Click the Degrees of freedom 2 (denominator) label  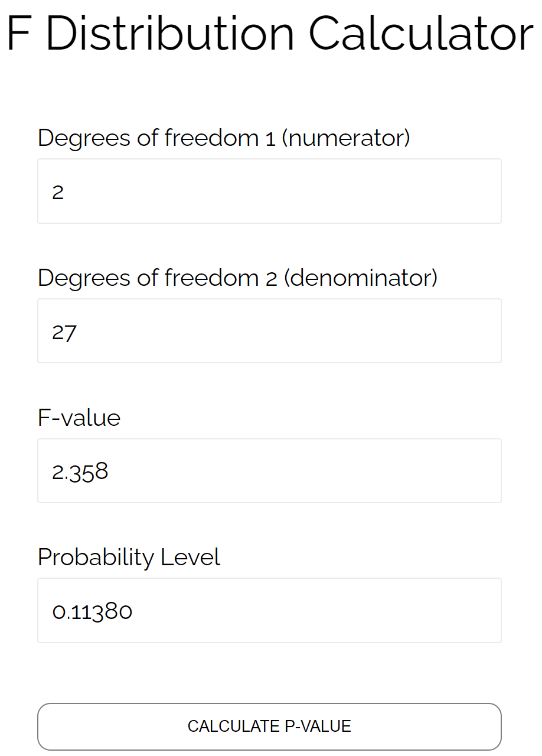click(x=237, y=278)
